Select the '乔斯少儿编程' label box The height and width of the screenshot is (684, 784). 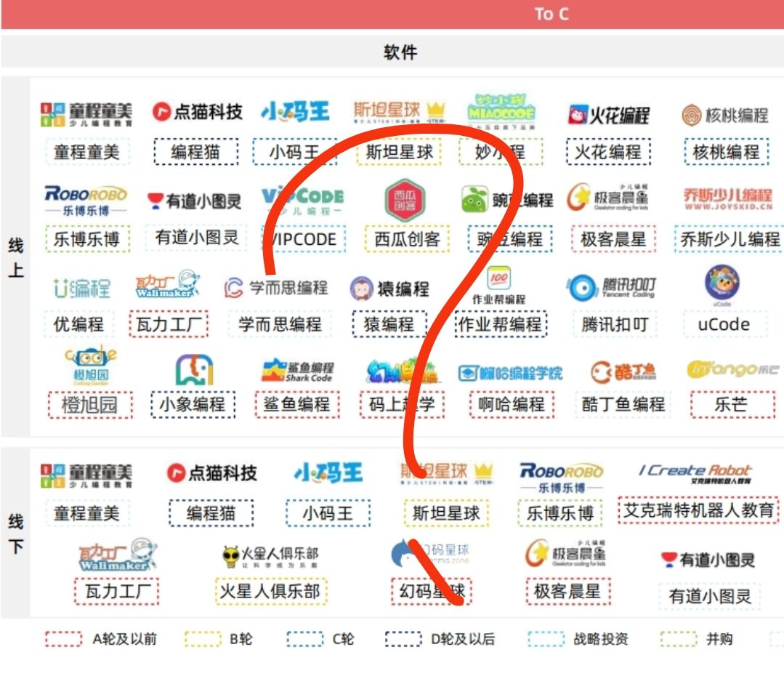pyautogui.click(x=730, y=239)
